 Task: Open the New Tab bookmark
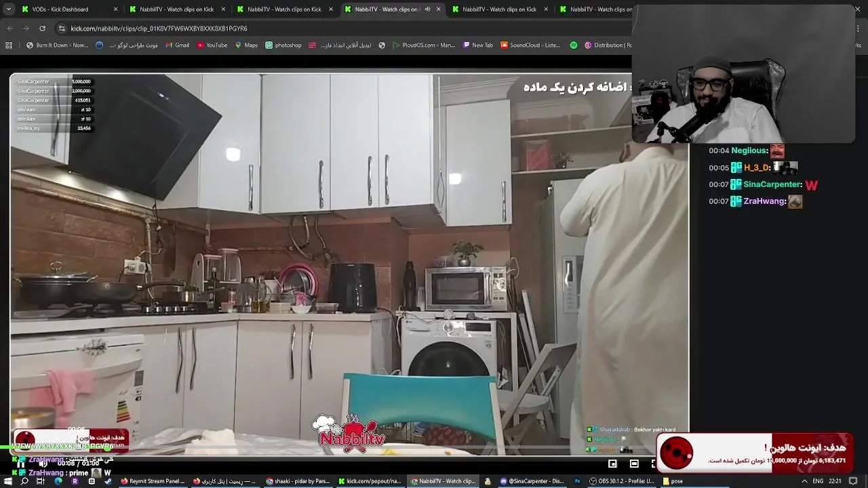pyautogui.click(x=477, y=45)
